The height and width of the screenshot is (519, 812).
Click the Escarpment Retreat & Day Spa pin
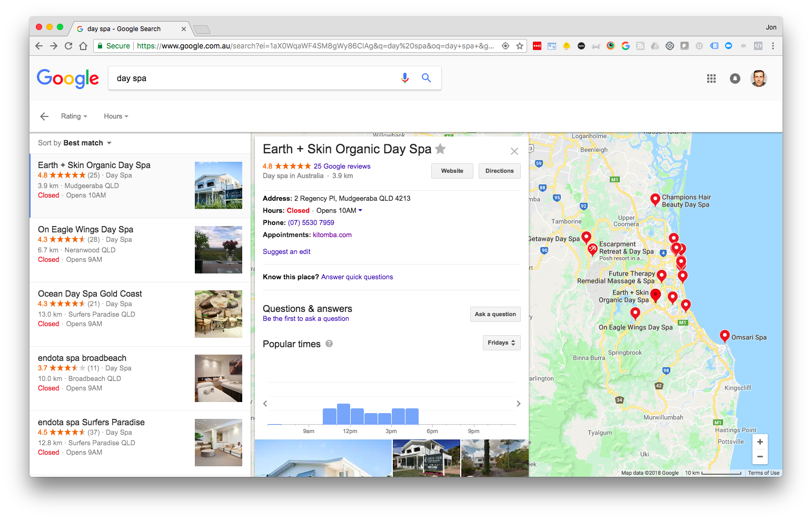click(x=592, y=249)
